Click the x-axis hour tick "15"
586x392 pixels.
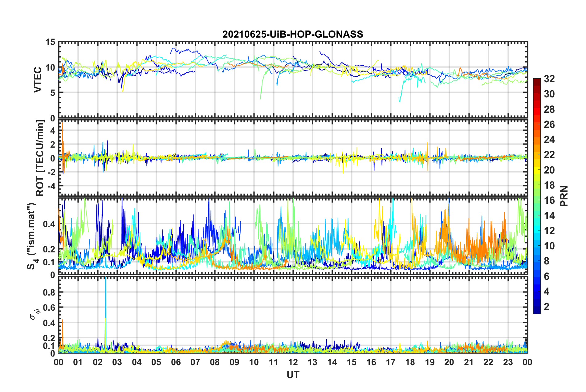tap(352, 362)
